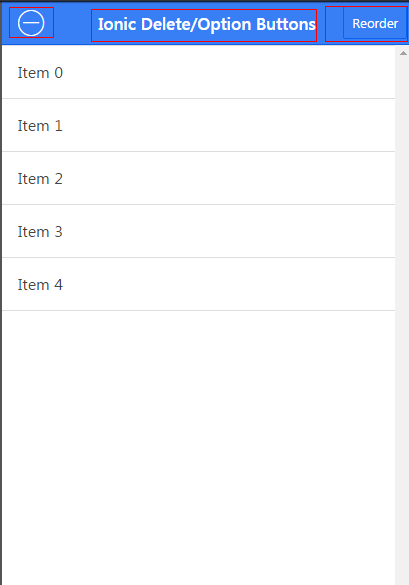Select the Item 3 list row
The height and width of the screenshot is (585, 409).
click(199, 231)
